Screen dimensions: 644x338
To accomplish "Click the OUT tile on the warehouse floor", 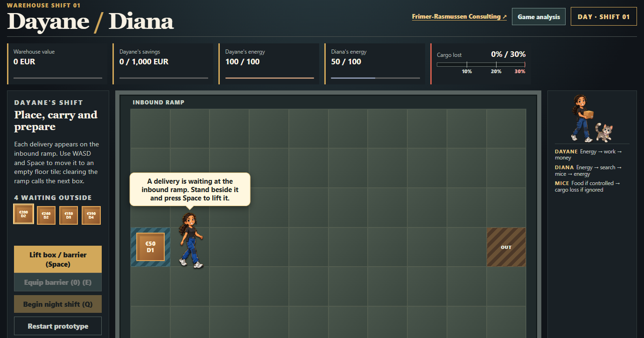I will 506,247.
